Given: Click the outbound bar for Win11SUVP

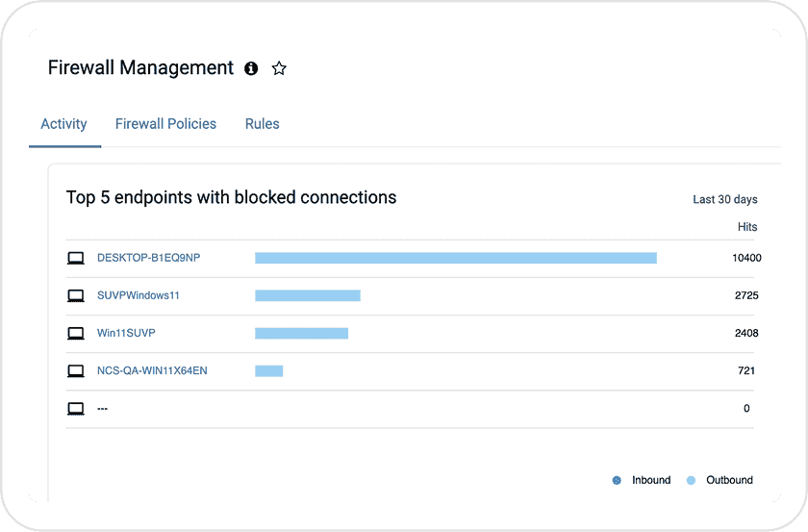Looking at the screenshot, I should (301, 333).
